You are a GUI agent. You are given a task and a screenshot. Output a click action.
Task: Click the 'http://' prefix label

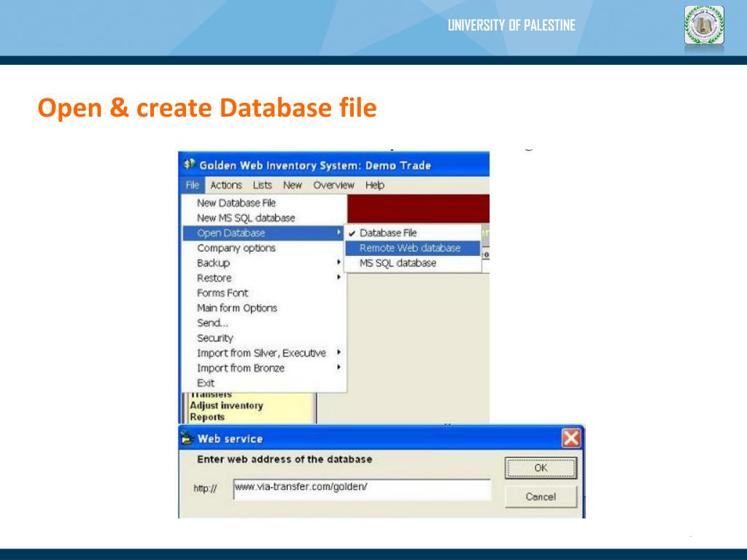pyautogui.click(x=205, y=489)
